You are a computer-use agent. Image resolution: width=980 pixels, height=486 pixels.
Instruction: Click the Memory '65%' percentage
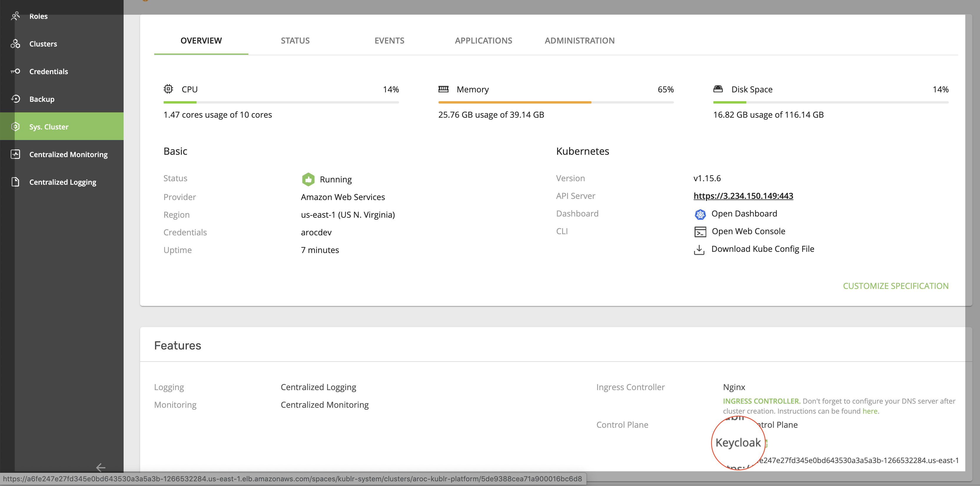click(x=665, y=89)
